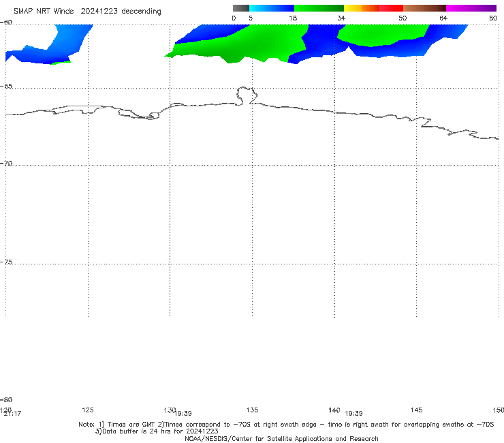The width and height of the screenshot is (504, 443).
Task: Click the "19:39" time beside longitude 140
Action: [354, 414]
